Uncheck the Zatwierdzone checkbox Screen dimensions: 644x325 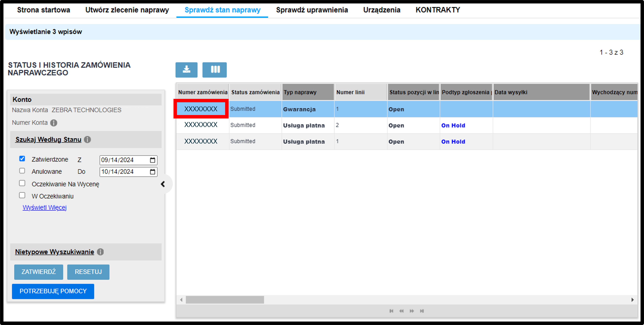click(x=22, y=158)
